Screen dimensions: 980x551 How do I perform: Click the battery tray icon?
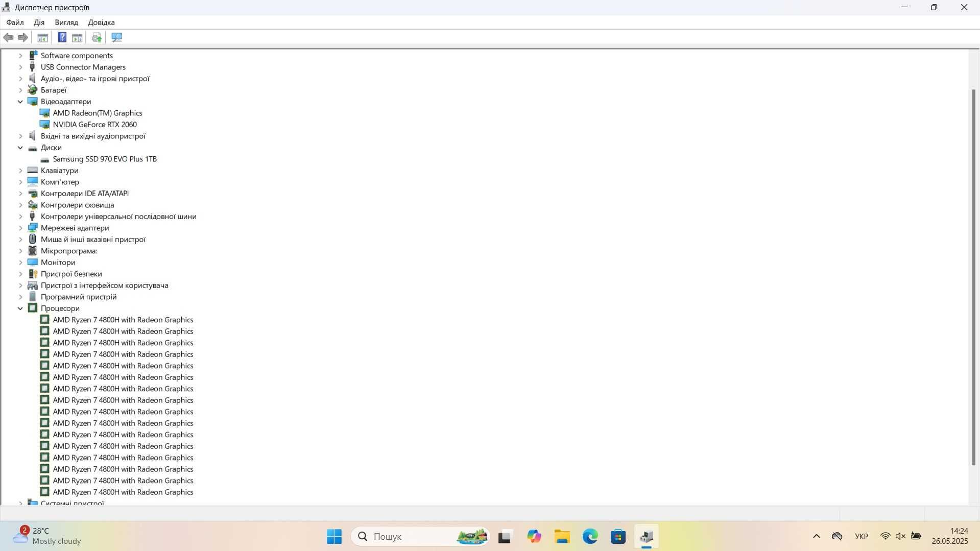(916, 536)
